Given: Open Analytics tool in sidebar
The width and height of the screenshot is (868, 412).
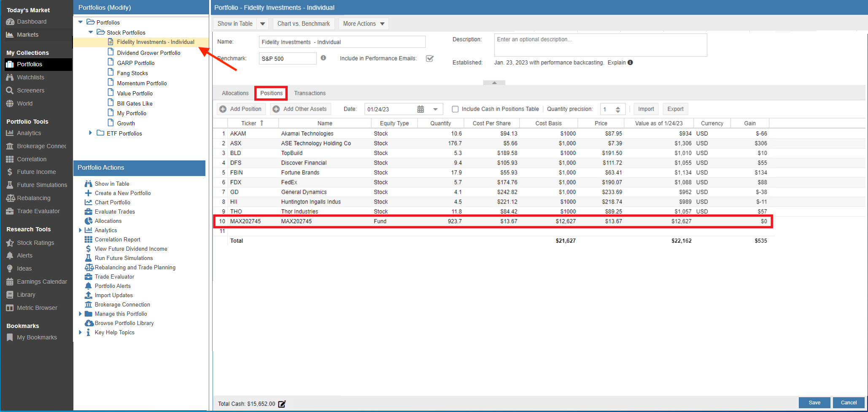Looking at the screenshot, I should click(x=24, y=133).
